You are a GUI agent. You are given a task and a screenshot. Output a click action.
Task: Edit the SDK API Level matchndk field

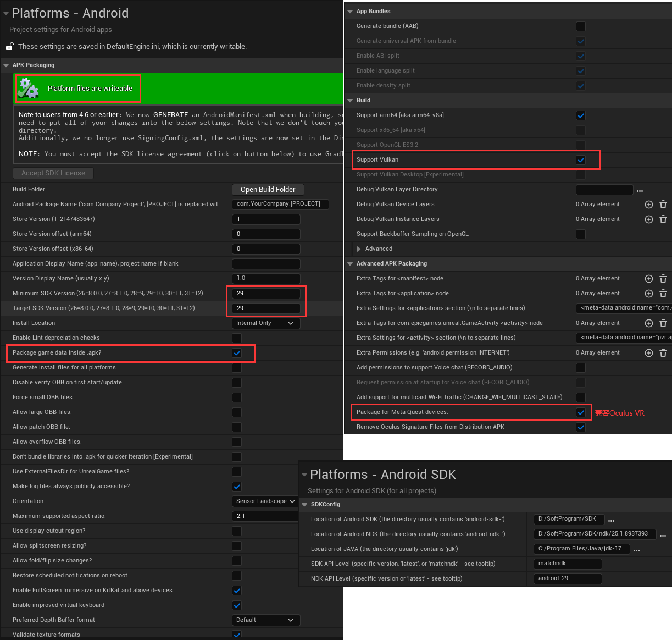[x=568, y=564]
